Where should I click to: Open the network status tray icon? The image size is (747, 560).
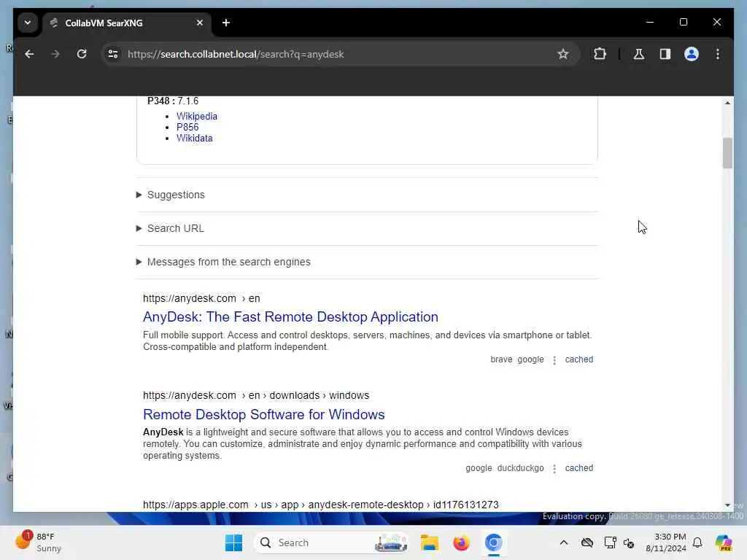(610, 542)
